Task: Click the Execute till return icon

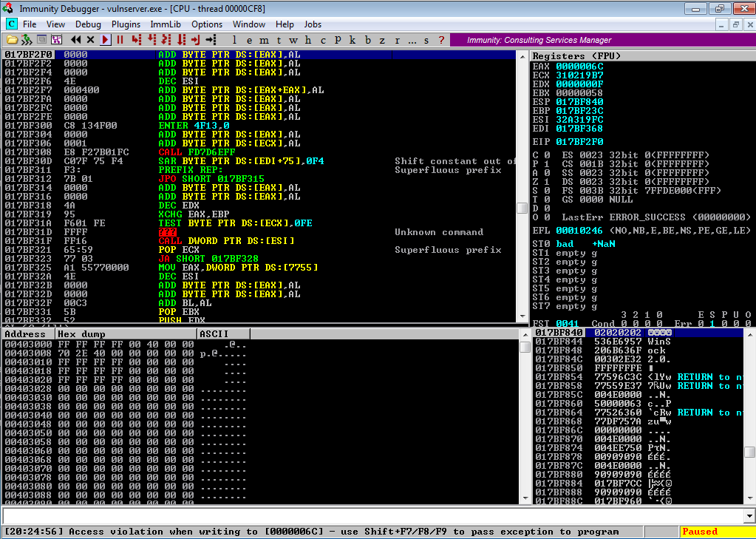Action: pos(196,40)
